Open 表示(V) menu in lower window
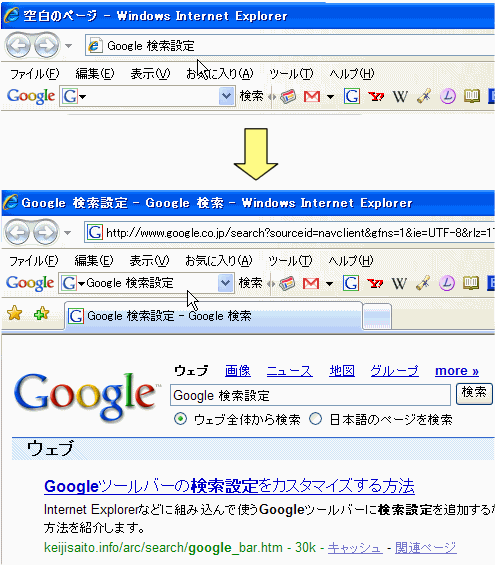 tap(149, 261)
